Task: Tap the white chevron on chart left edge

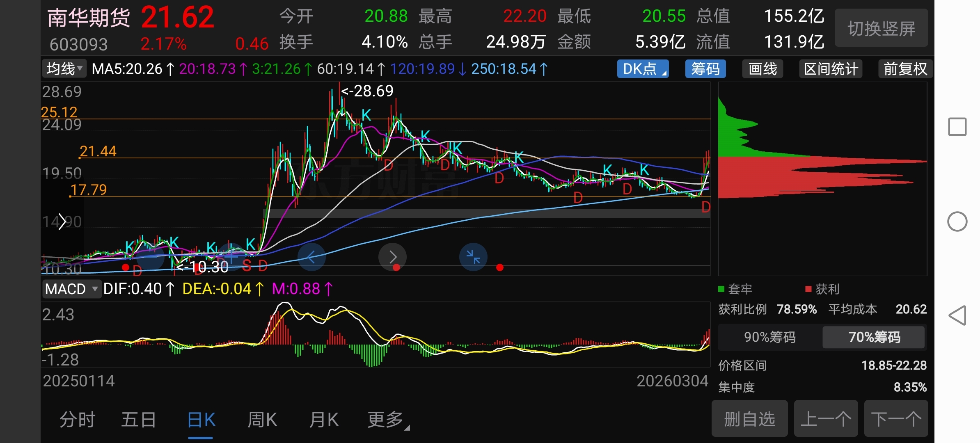Action: tap(62, 221)
